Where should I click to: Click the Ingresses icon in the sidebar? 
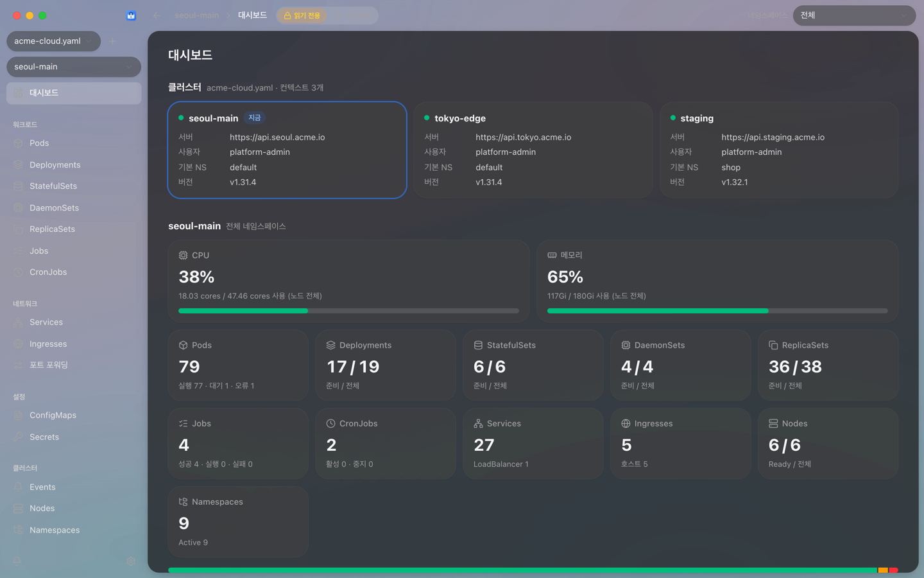(18, 344)
